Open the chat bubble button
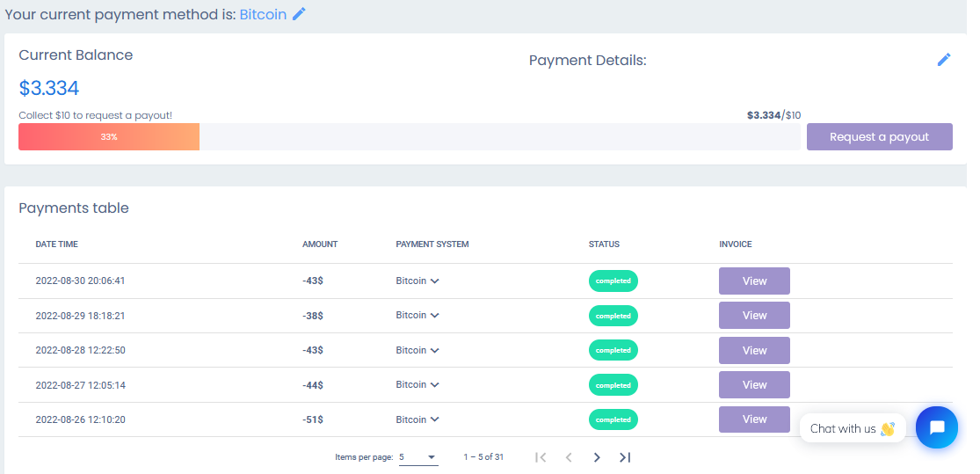980x474 pixels. [936, 427]
